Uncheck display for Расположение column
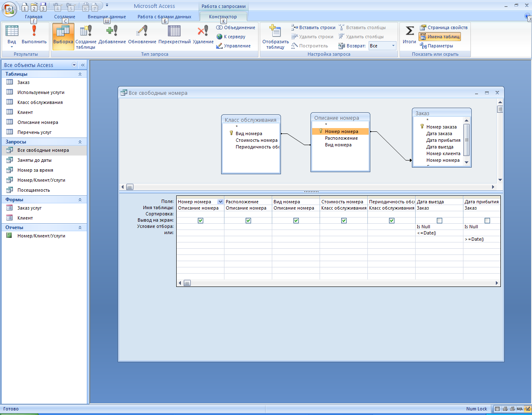 pyautogui.click(x=248, y=220)
